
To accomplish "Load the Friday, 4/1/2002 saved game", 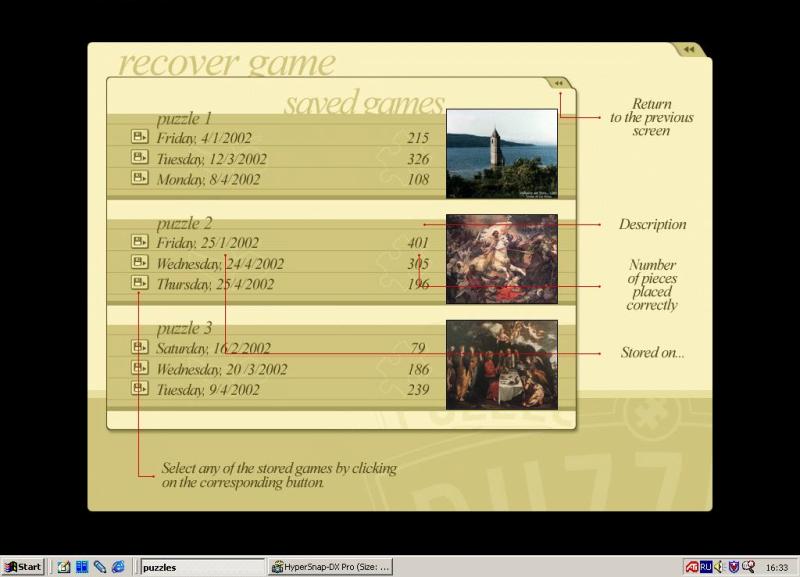I will (139, 137).
